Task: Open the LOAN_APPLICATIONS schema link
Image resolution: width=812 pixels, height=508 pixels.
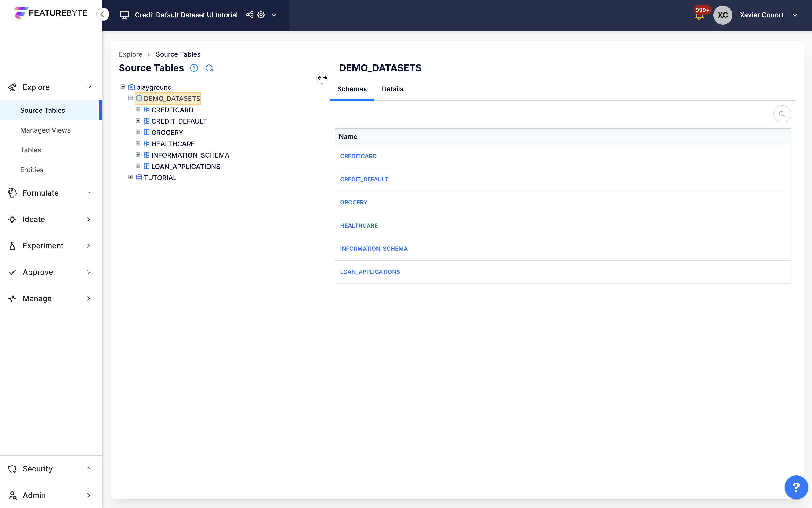Action: coord(370,272)
